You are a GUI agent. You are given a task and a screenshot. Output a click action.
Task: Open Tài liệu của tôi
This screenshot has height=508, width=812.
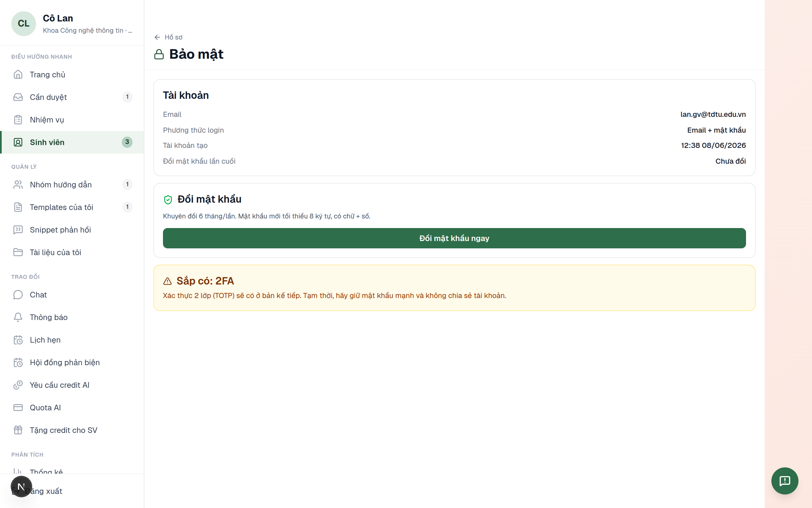click(x=72, y=252)
